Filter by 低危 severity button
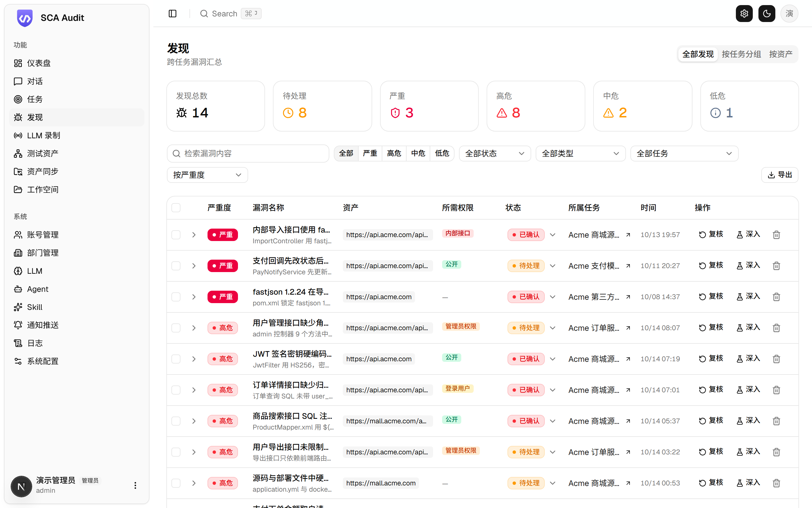812x508 pixels. click(442, 154)
